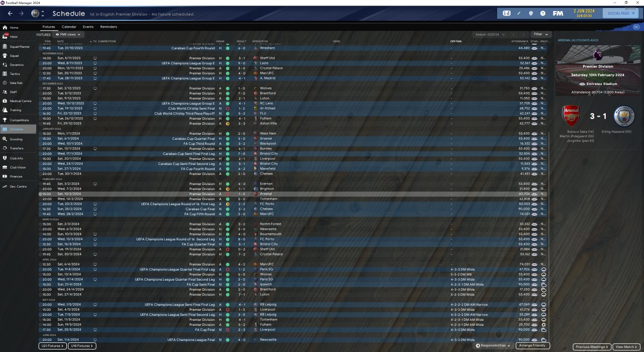644x352 pixels.
Task: Click the stadium thumbnail in match preview
Action: tap(598, 70)
